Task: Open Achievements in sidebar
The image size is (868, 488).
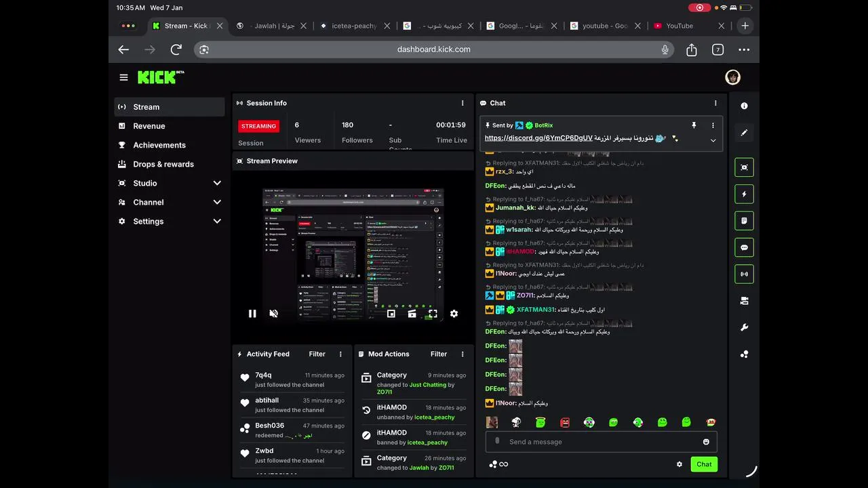Action: coord(170,145)
